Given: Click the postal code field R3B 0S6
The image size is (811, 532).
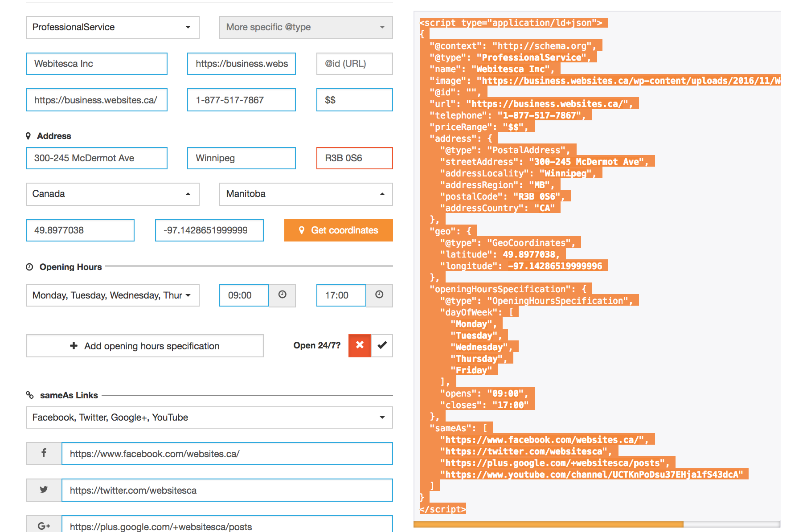Looking at the screenshot, I should [x=354, y=158].
